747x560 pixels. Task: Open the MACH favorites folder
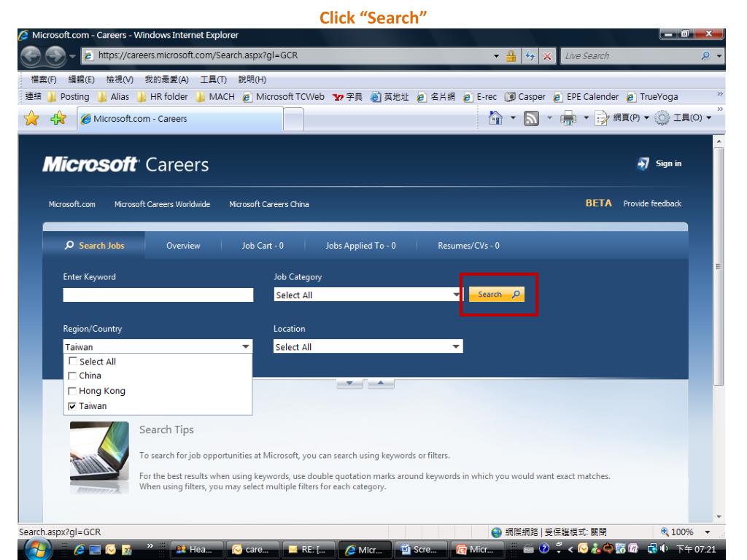[215, 97]
